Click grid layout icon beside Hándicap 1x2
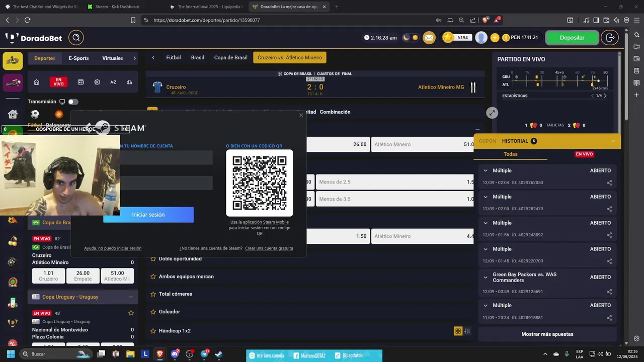 (x=458, y=331)
